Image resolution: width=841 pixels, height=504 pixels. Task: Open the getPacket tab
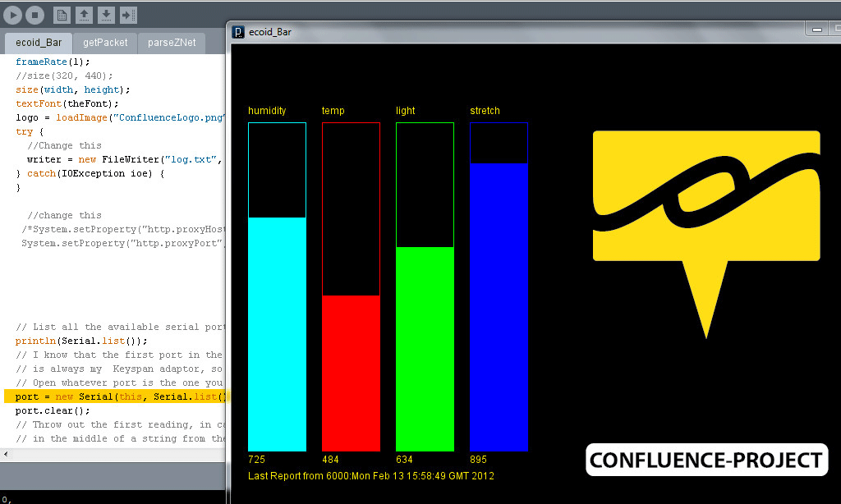(x=105, y=42)
